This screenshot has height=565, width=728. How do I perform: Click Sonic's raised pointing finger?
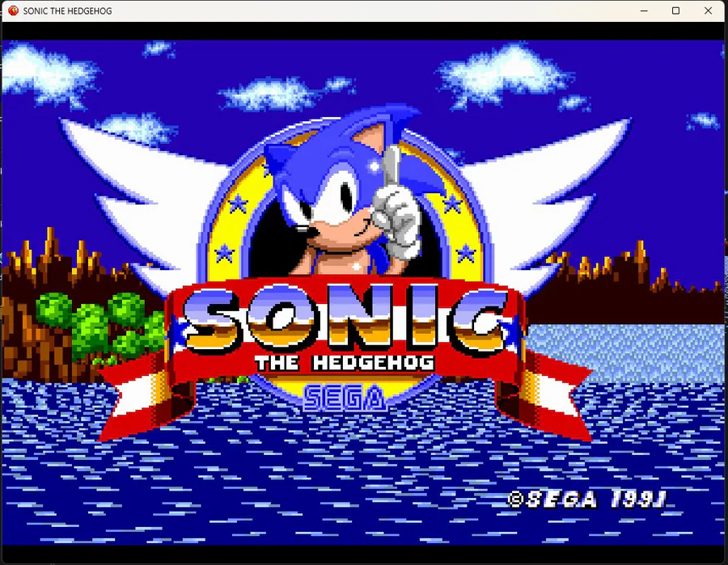pos(392,166)
